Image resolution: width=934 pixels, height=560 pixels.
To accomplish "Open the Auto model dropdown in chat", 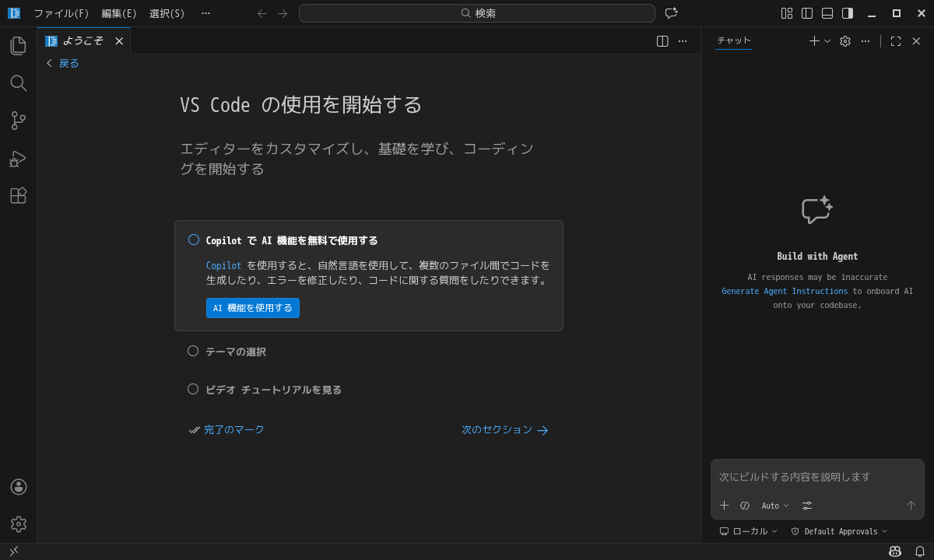I will click(x=775, y=506).
